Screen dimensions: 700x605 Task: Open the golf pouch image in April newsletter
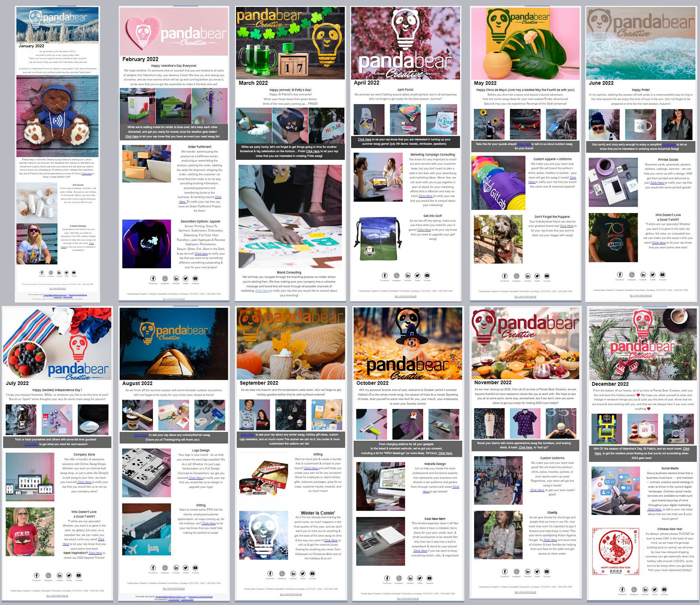378,238
